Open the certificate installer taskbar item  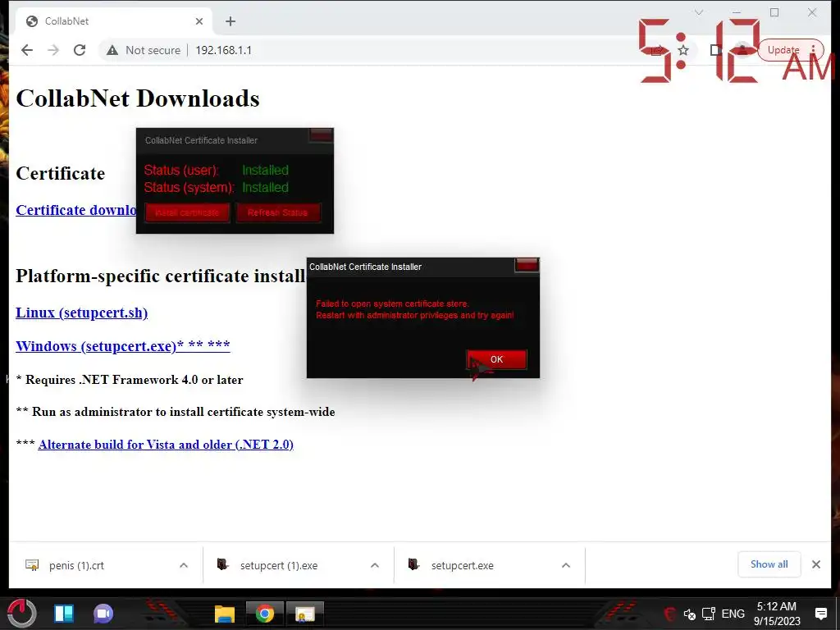(x=305, y=614)
